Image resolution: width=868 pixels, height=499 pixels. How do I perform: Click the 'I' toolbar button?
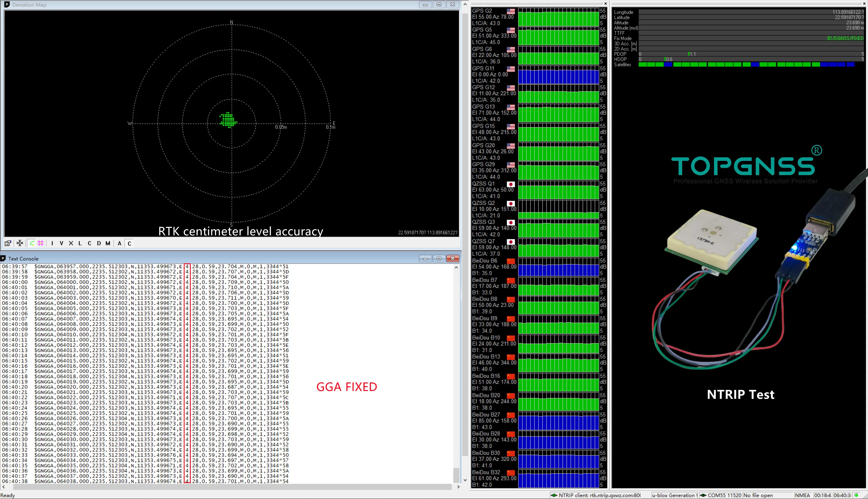tap(52, 243)
